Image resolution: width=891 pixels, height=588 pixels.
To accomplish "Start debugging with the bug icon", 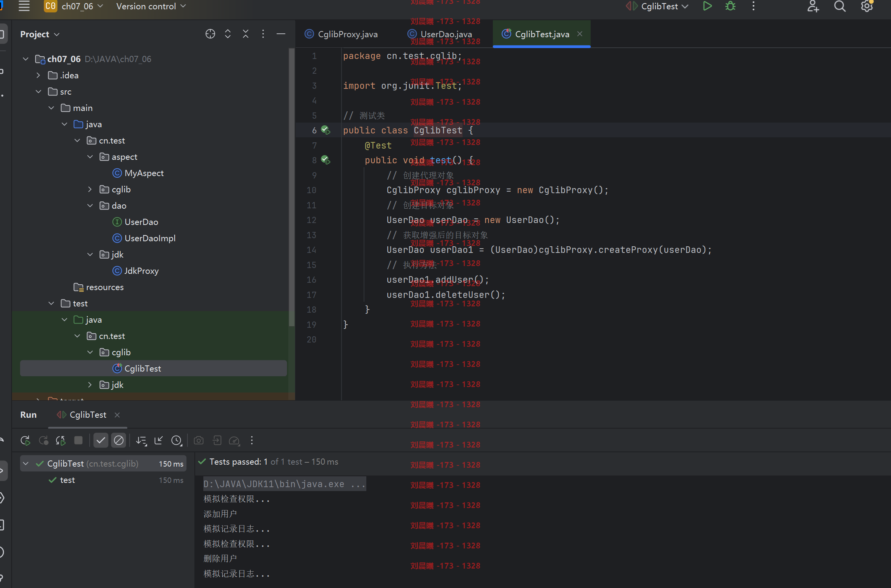I will click(730, 6).
